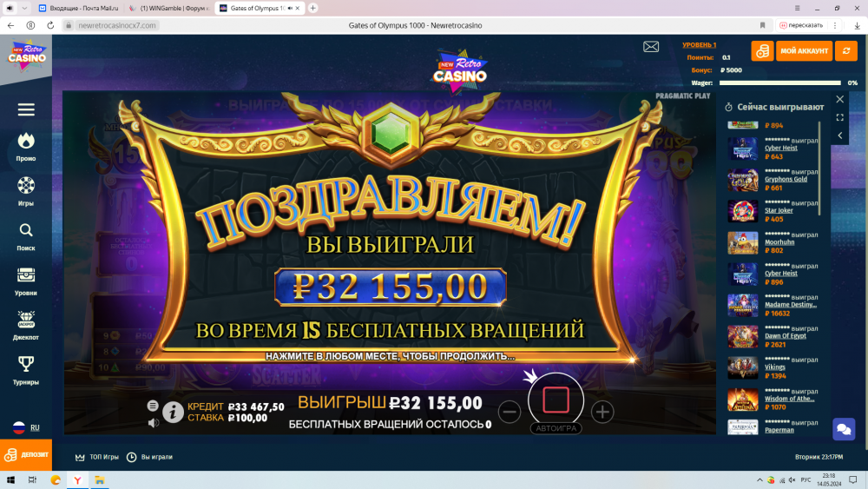This screenshot has width=868, height=489.
Task: Click the ₽32 155,00 win amount banner
Action: click(x=391, y=287)
